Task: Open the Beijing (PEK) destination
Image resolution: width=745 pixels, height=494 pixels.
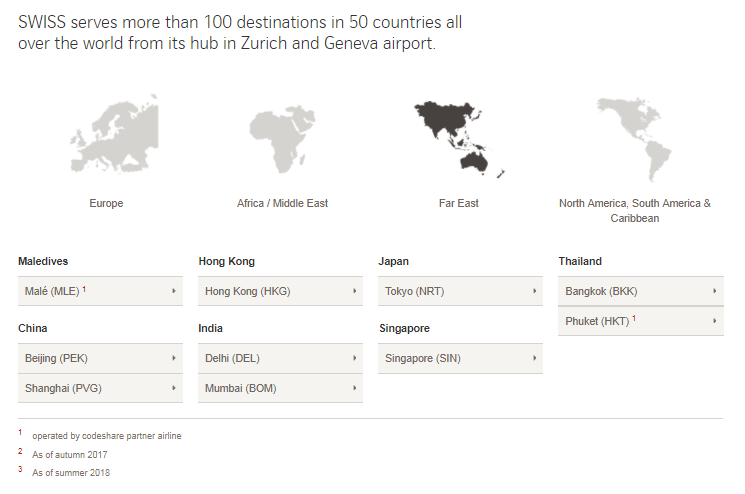Action: 100,358
